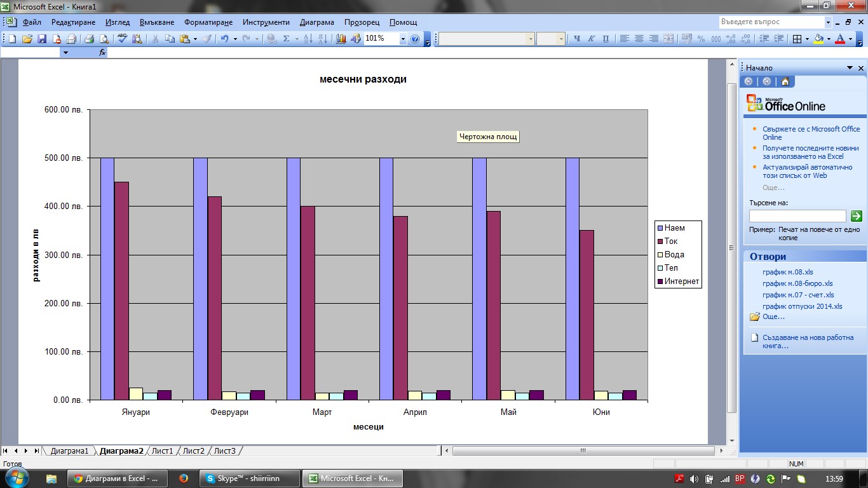Click task pane Home icon
Image resolution: width=868 pixels, height=488 pixels.
click(785, 81)
